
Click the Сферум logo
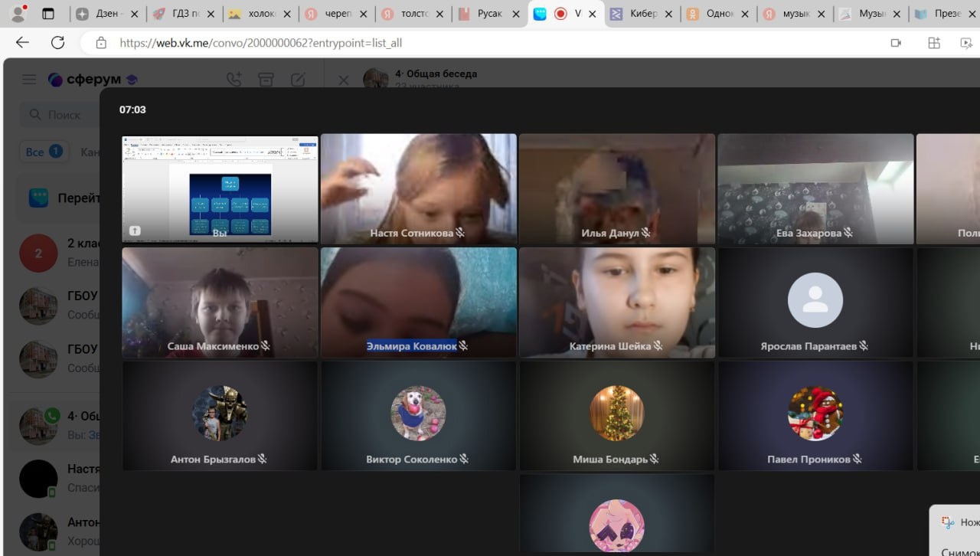(93, 80)
